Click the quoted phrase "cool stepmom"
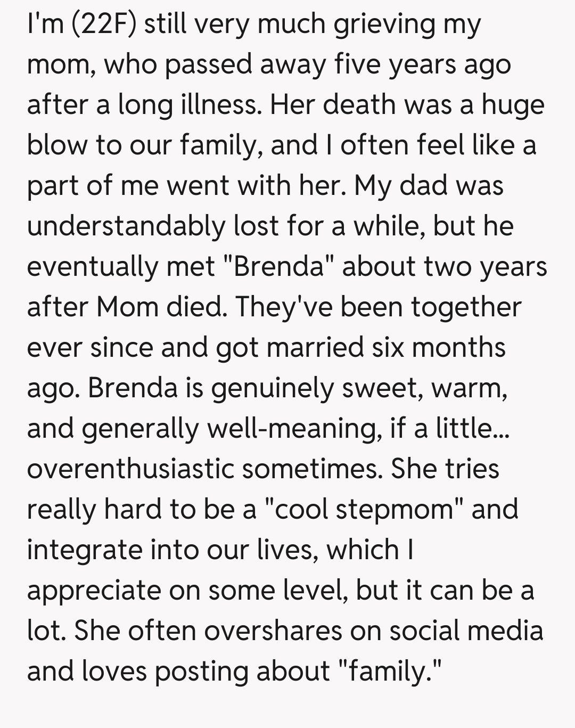Screen dimensions: 575x728 [364, 510]
